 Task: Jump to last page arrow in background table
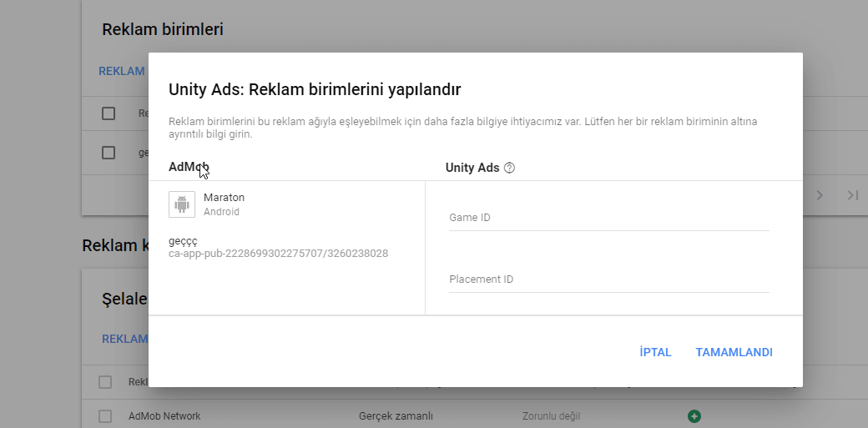click(x=852, y=195)
